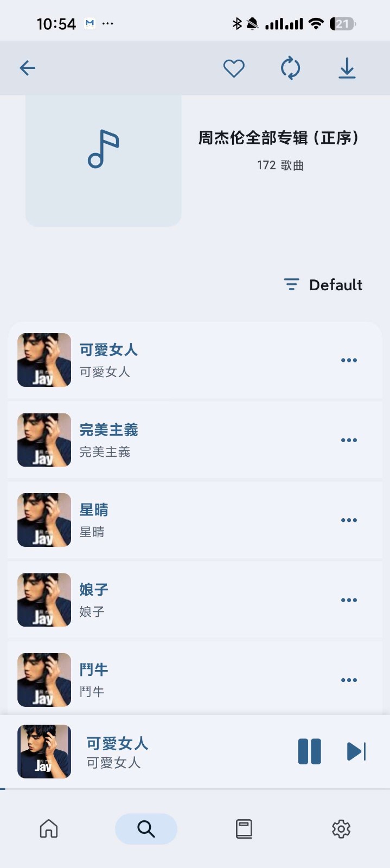The image size is (390, 868).
Task: Open the Search tab icon
Action: [145, 828]
